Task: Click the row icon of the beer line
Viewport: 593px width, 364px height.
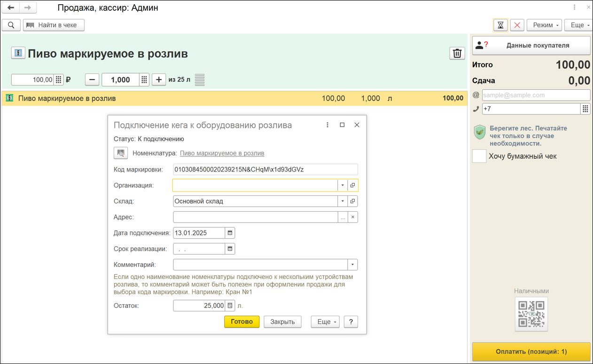Action: pos(9,98)
